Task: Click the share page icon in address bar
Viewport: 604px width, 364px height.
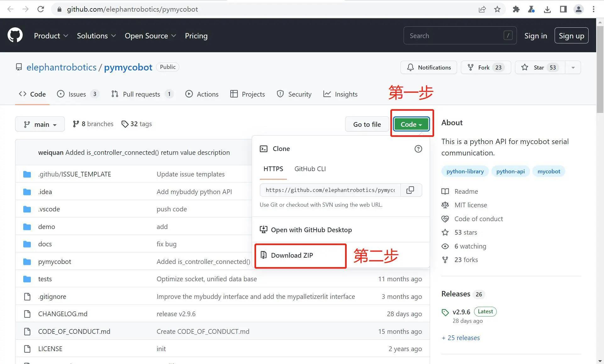Action: pos(482,9)
